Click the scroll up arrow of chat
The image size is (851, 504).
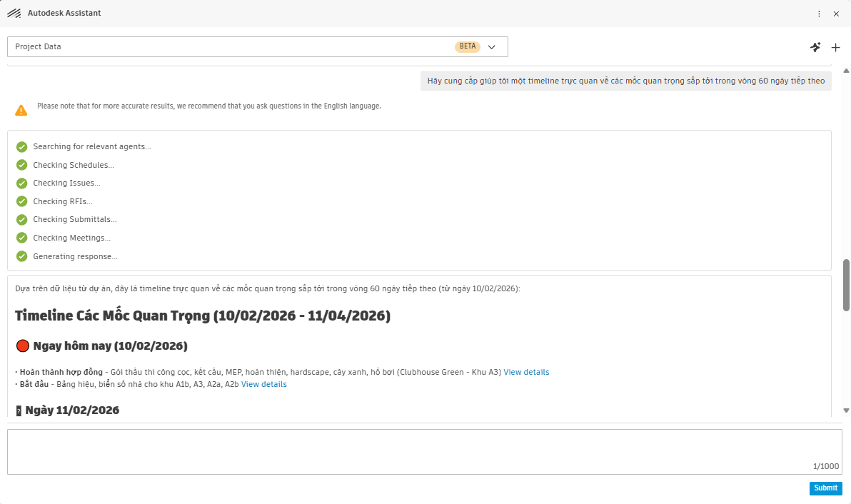pyautogui.click(x=846, y=71)
